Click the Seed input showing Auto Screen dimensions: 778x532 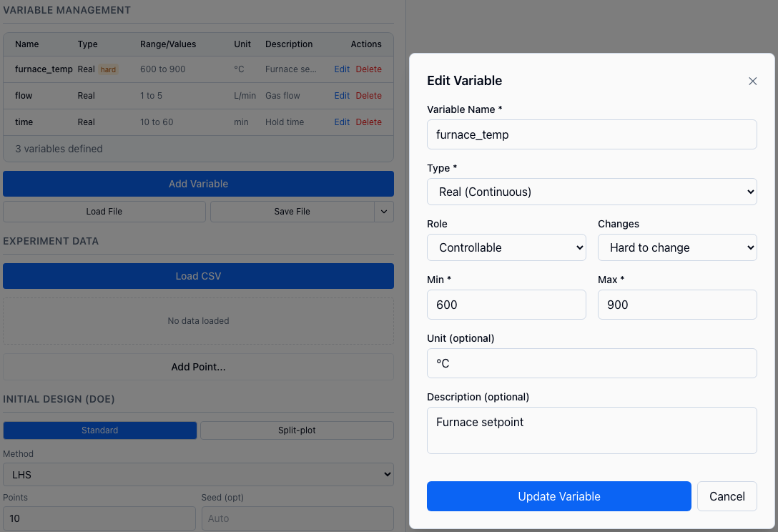pyautogui.click(x=297, y=518)
